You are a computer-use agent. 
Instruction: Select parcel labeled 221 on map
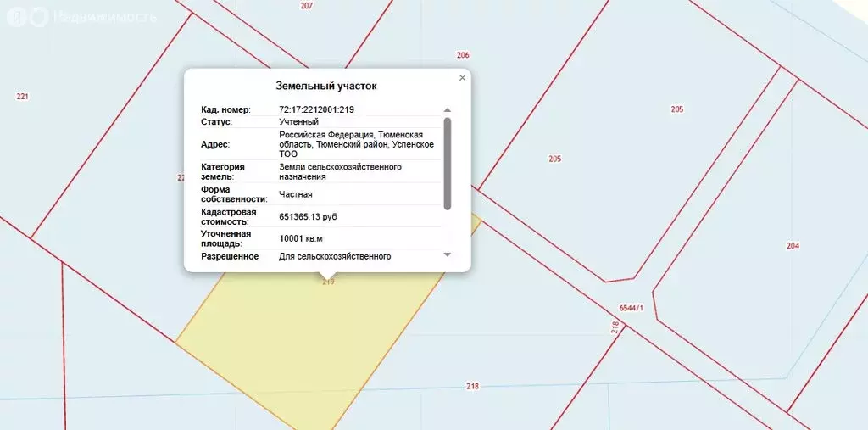coord(22,97)
